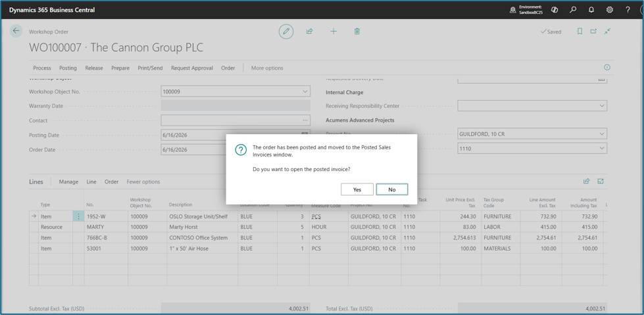
Task: Click More options in the action bar
Action: click(267, 68)
